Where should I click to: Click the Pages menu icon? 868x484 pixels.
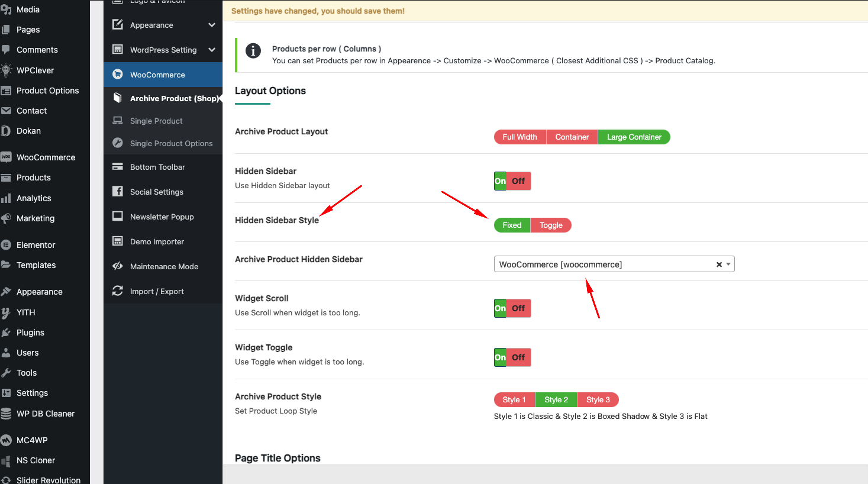coord(6,30)
